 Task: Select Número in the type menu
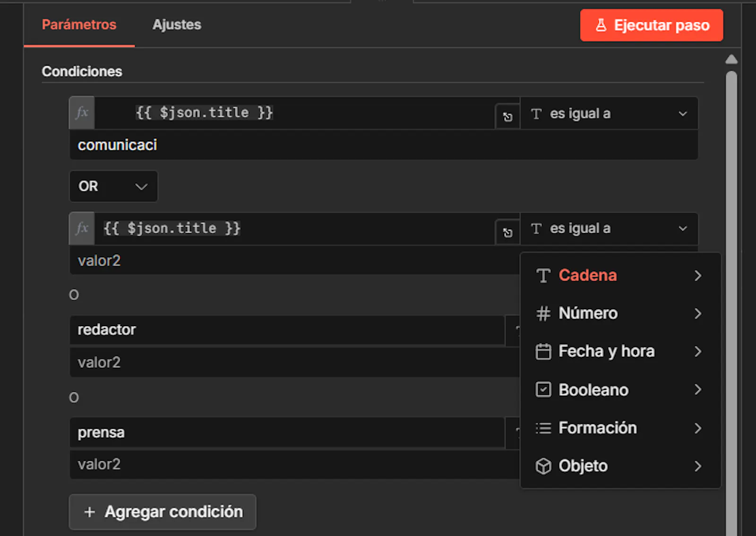(620, 313)
